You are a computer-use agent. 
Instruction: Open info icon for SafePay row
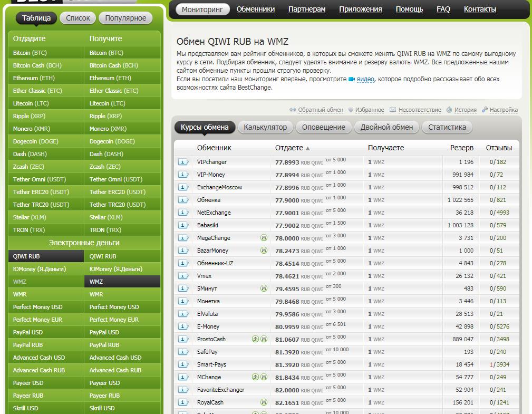coord(183,352)
